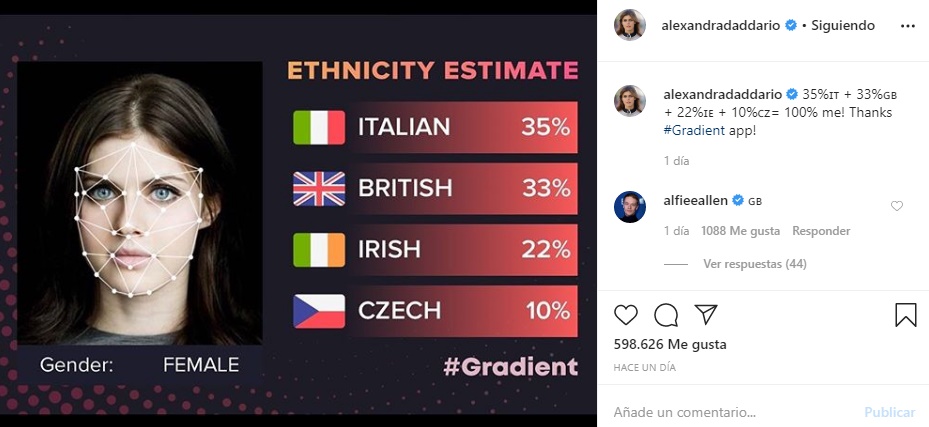View the 1088 Me gusta comment likes
929x427 pixels.
741,231
